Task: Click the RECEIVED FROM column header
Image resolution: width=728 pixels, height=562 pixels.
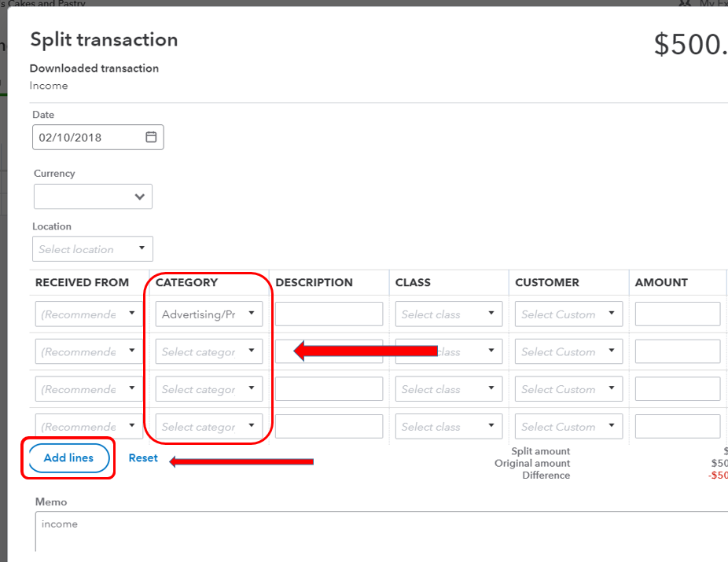Action: 83,283
